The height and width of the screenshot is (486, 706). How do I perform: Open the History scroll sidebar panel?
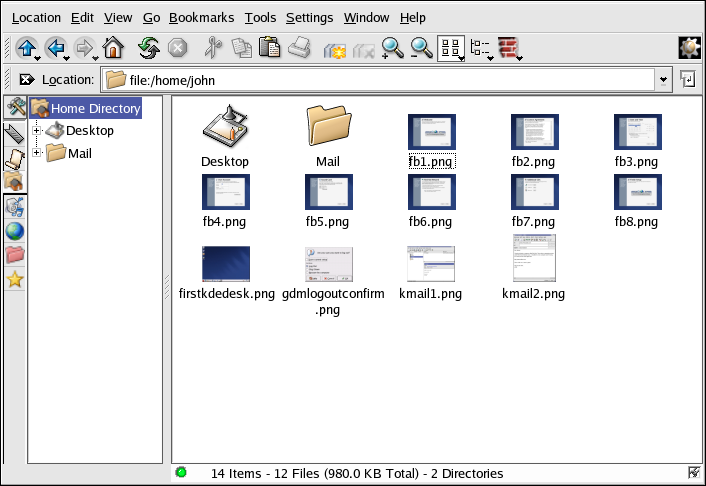click(15, 158)
